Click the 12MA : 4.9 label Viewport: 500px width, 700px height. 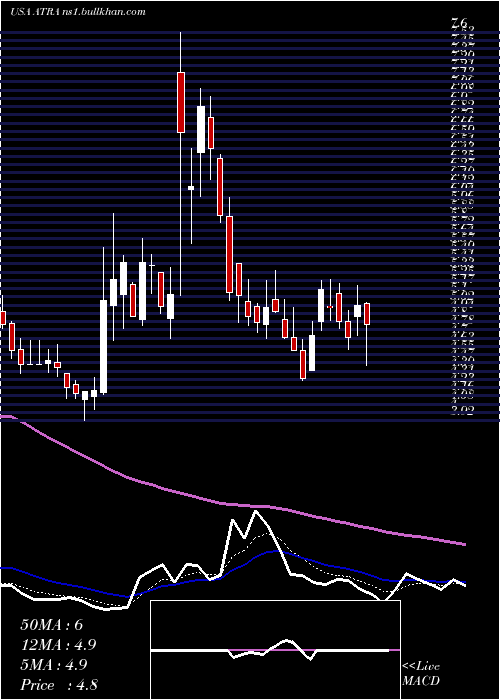click(x=58, y=645)
